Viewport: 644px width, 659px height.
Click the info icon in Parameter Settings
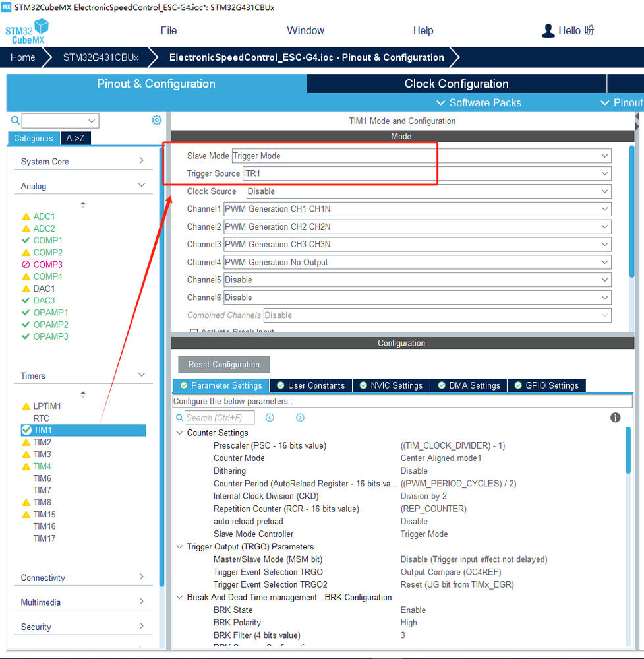[615, 418]
